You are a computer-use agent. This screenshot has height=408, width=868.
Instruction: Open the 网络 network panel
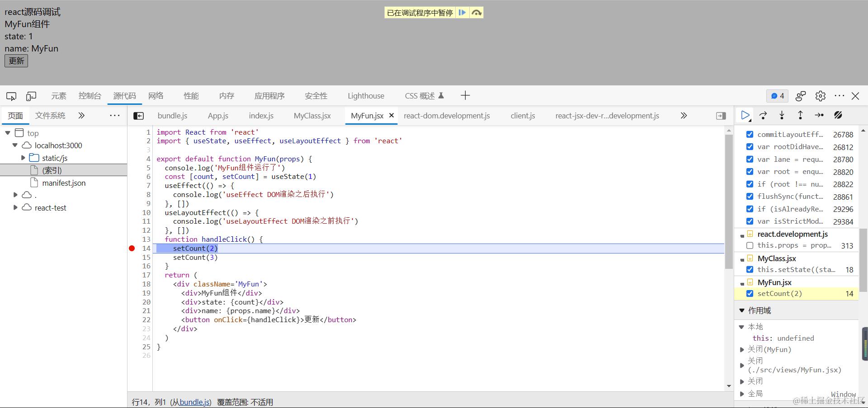156,96
